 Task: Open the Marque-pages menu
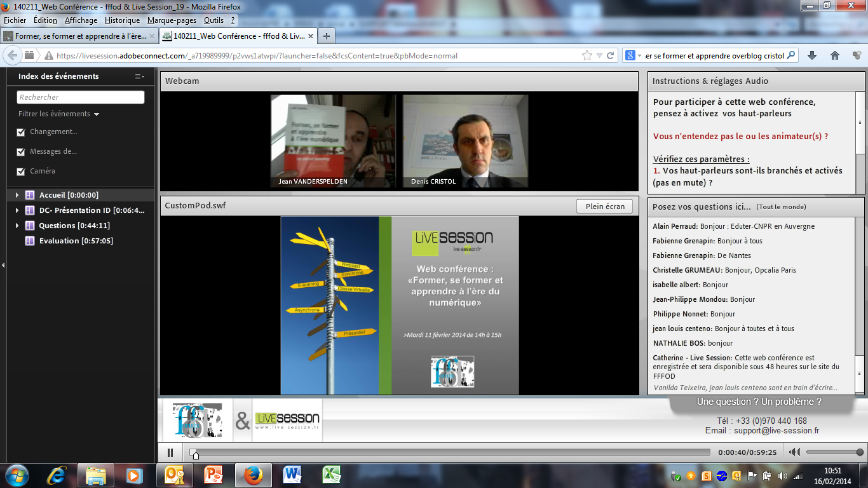[x=172, y=20]
